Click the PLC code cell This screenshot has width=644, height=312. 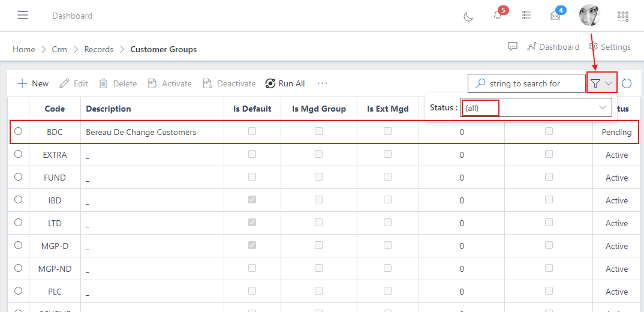pyautogui.click(x=55, y=292)
